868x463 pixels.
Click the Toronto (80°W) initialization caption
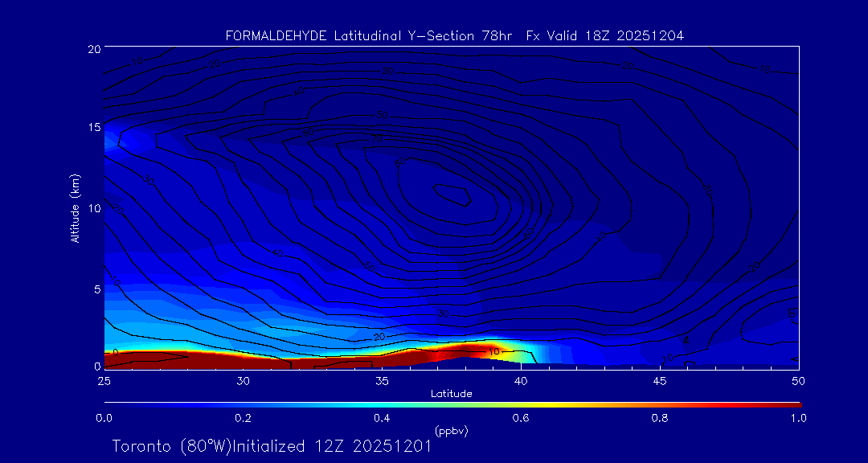pyautogui.click(x=272, y=446)
